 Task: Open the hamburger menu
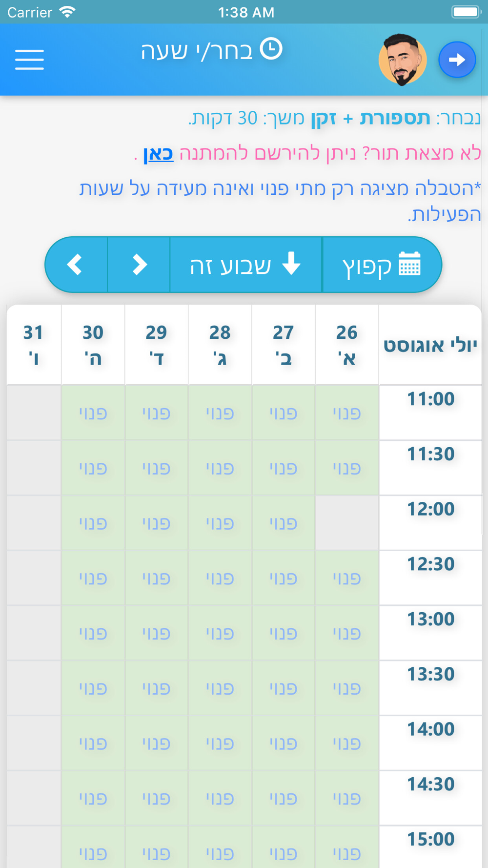point(29,60)
